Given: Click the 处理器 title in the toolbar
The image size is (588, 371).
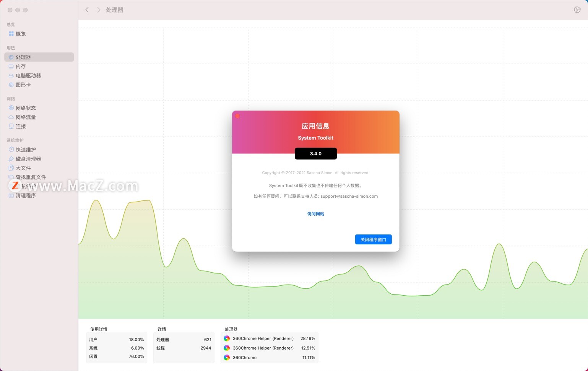Looking at the screenshot, I should coord(115,10).
